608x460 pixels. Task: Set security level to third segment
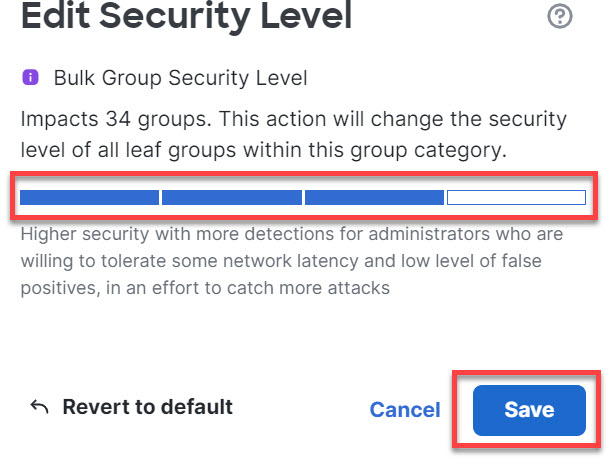(374, 197)
